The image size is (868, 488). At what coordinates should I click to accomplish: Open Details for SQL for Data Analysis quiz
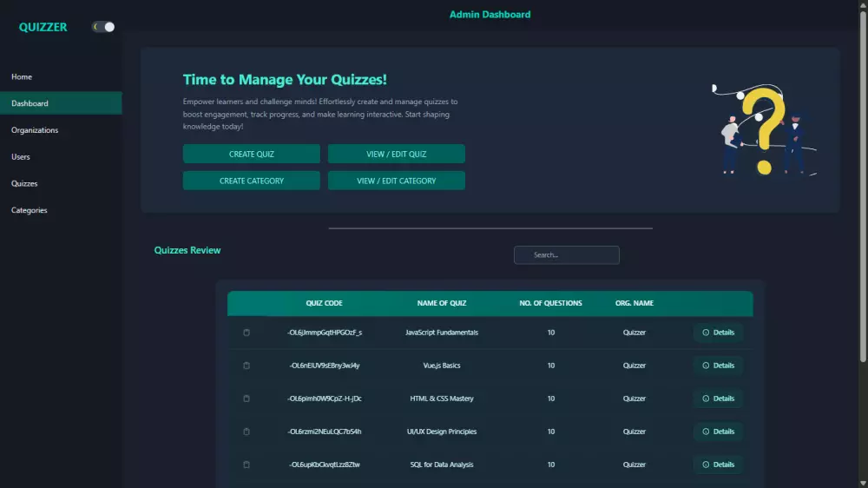[x=718, y=465]
